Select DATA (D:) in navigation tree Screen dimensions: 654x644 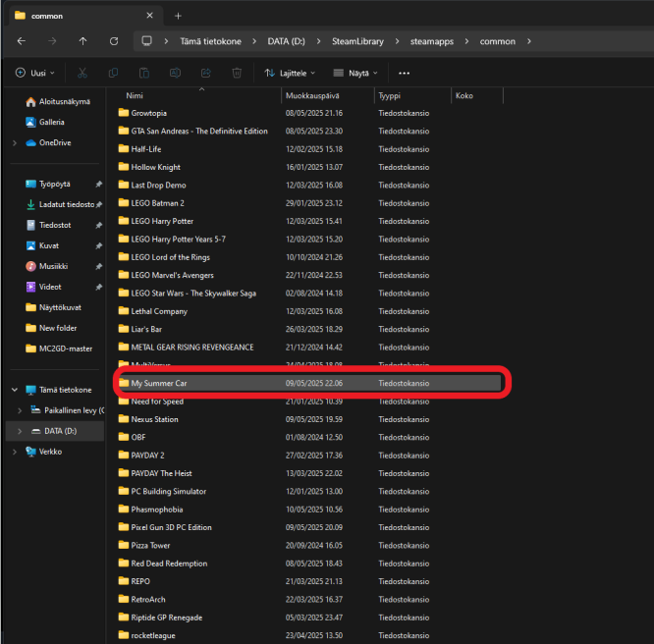(55, 431)
